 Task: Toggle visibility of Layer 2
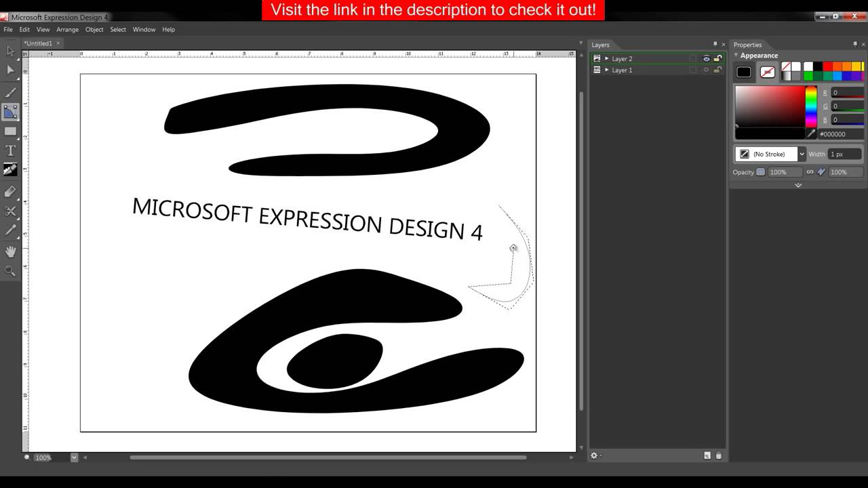point(707,58)
